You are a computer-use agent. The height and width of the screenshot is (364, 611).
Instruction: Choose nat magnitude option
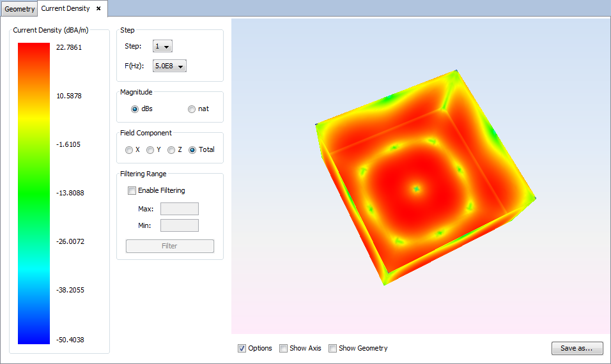pyautogui.click(x=192, y=109)
